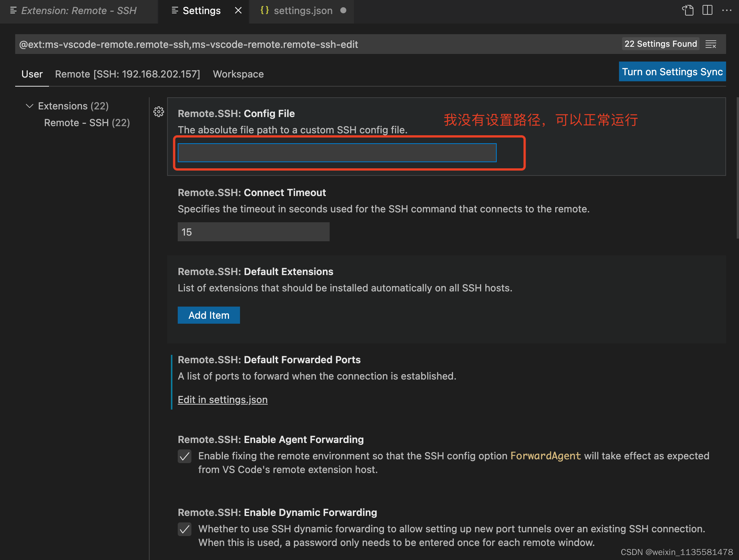Click the Split Editor Right icon
The height and width of the screenshot is (560, 739).
pos(707,10)
